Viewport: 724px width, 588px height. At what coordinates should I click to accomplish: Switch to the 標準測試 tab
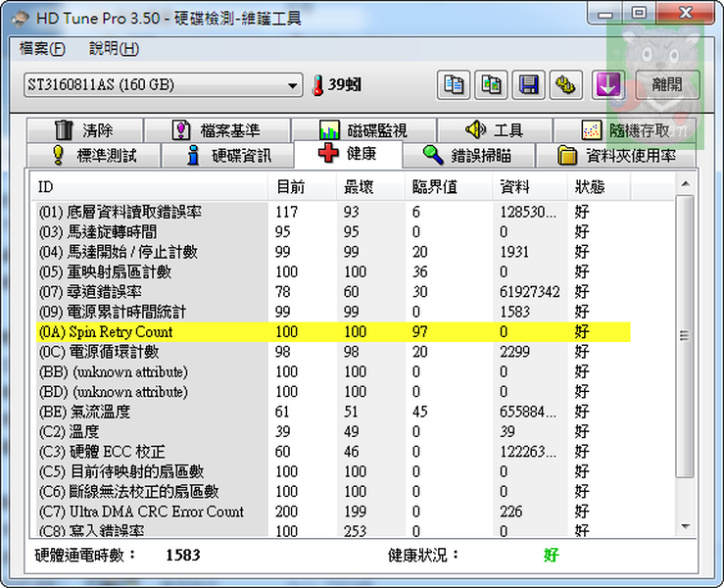click(94, 155)
